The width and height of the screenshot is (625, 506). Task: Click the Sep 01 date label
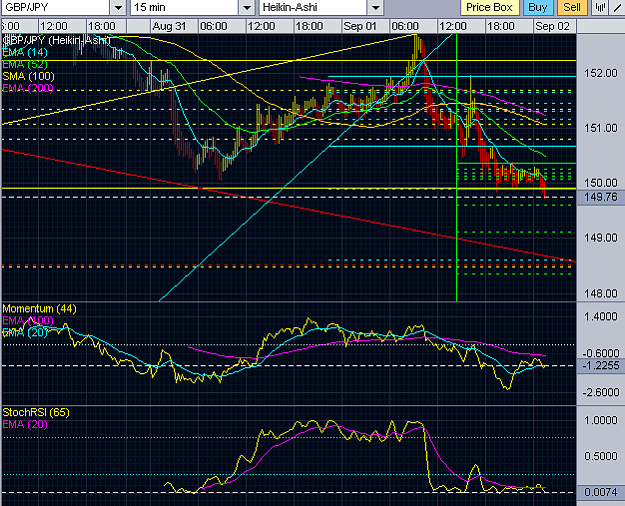(360, 26)
